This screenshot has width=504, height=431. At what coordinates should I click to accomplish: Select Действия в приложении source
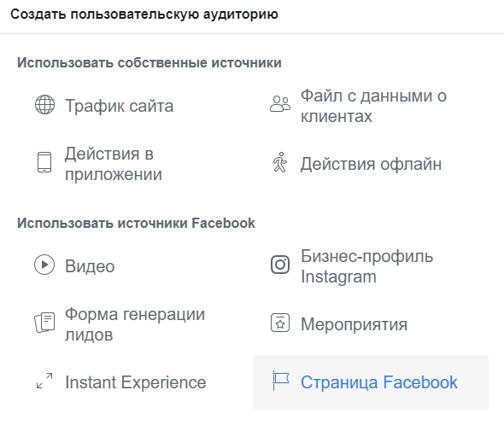tap(114, 164)
